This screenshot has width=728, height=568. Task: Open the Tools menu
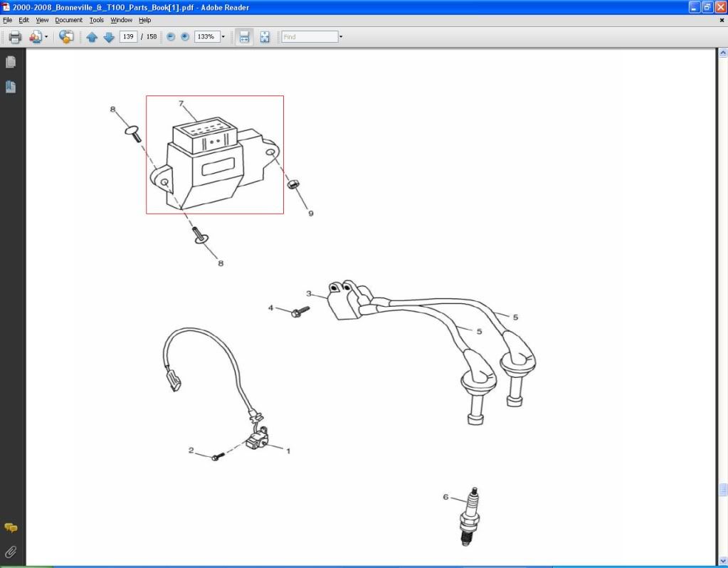pos(97,20)
